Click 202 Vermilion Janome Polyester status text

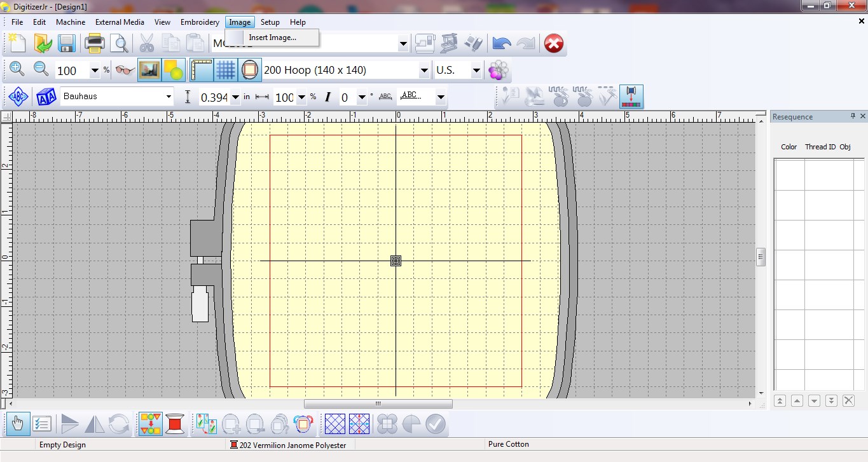point(293,445)
